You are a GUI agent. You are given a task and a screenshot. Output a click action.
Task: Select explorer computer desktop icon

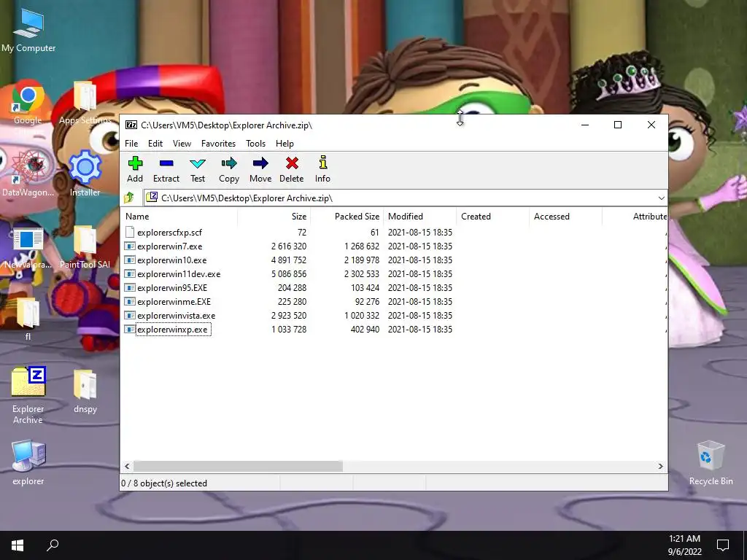click(28, 463)
